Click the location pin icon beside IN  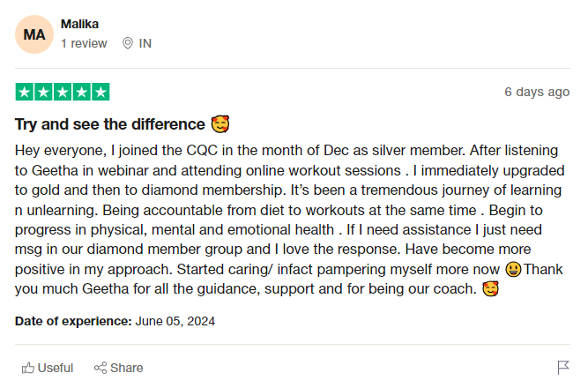click(x=128, y=43)
